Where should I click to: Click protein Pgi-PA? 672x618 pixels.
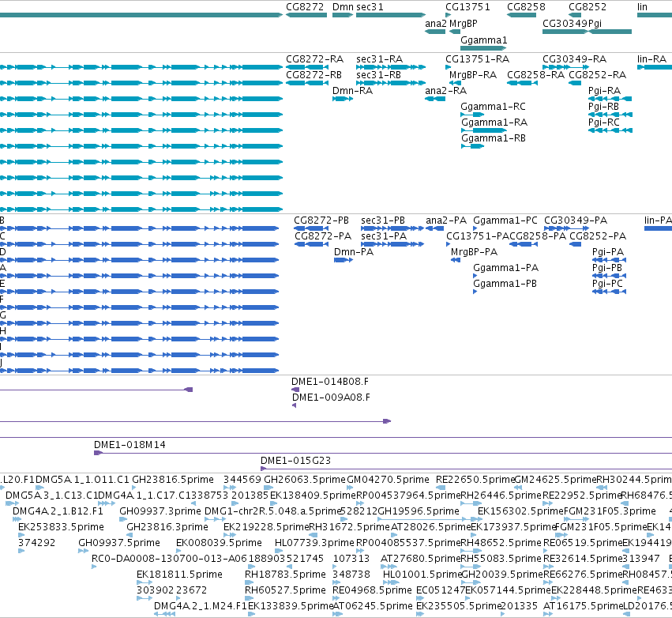coord(608,252)
